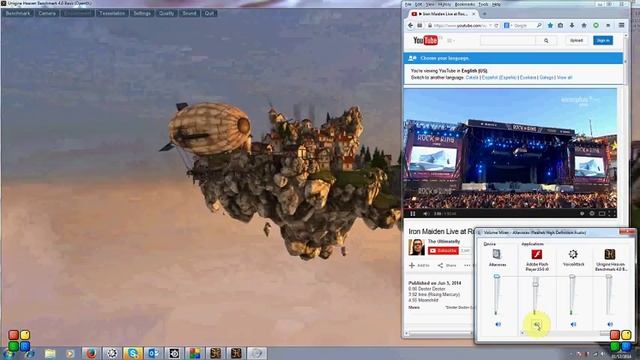Screen dimensions: 640x360
Task: Open the Camera menu in Heaven
Action: (x=47, y=13)
